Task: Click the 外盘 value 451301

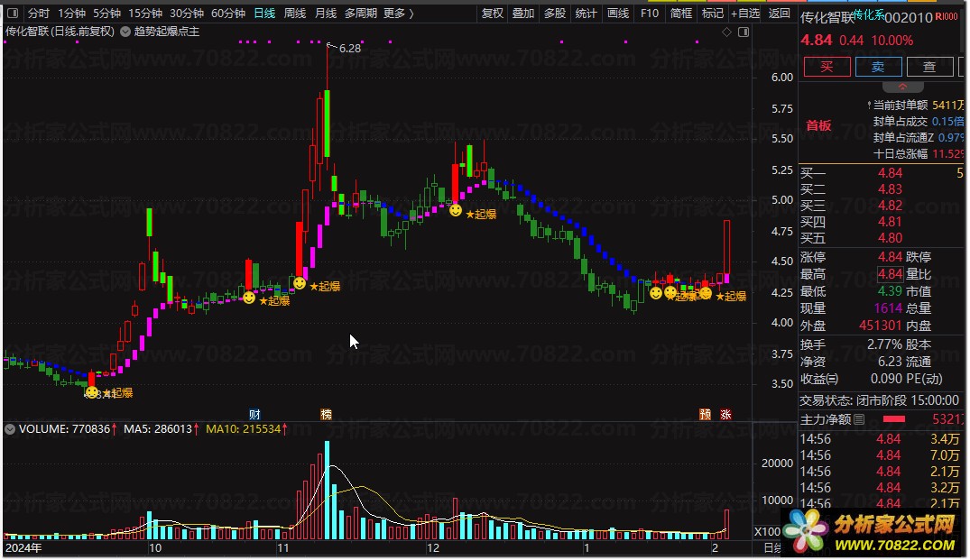Action: [x=881, y=326]
